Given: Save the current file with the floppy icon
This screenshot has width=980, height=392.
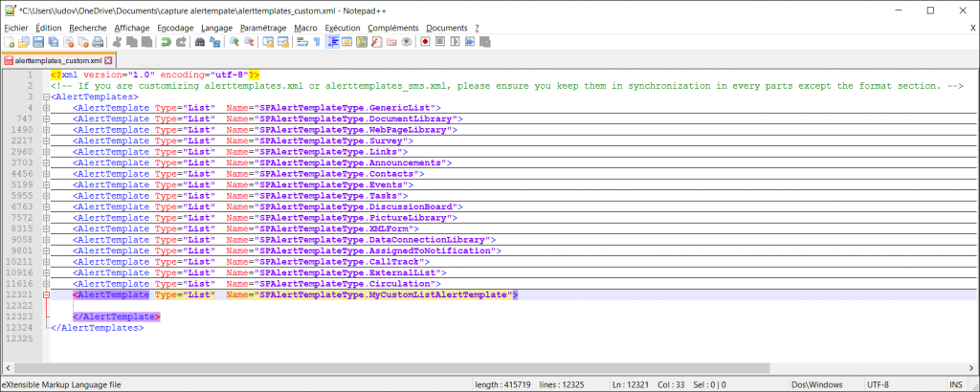Looking at the screenshot, I should coord(38,42).
